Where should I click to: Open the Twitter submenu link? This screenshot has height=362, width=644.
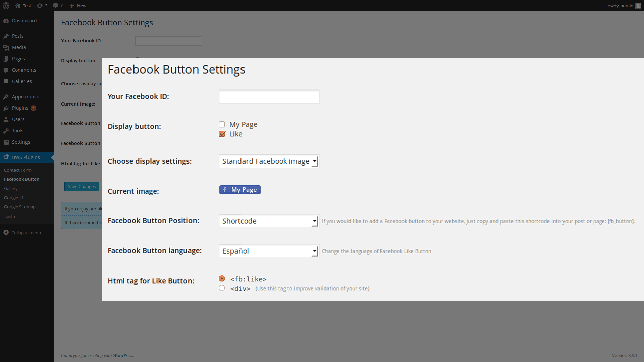[x=11, y=216]
